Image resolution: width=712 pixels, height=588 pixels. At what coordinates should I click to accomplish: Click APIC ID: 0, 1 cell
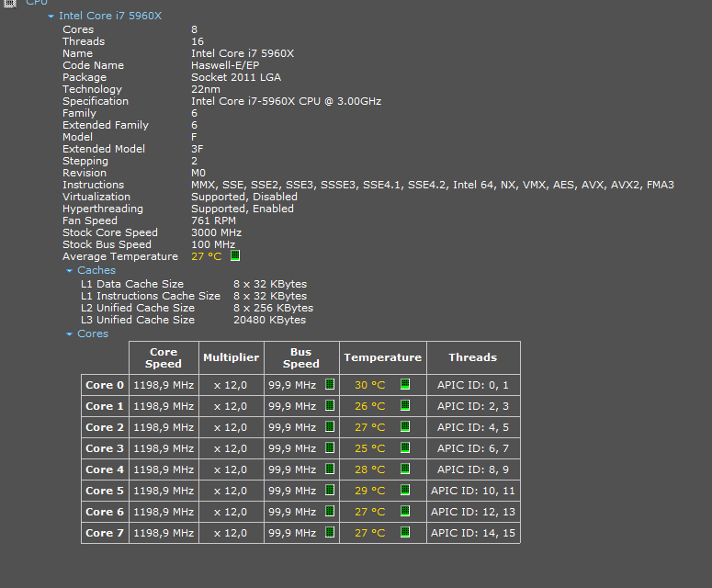473,385
